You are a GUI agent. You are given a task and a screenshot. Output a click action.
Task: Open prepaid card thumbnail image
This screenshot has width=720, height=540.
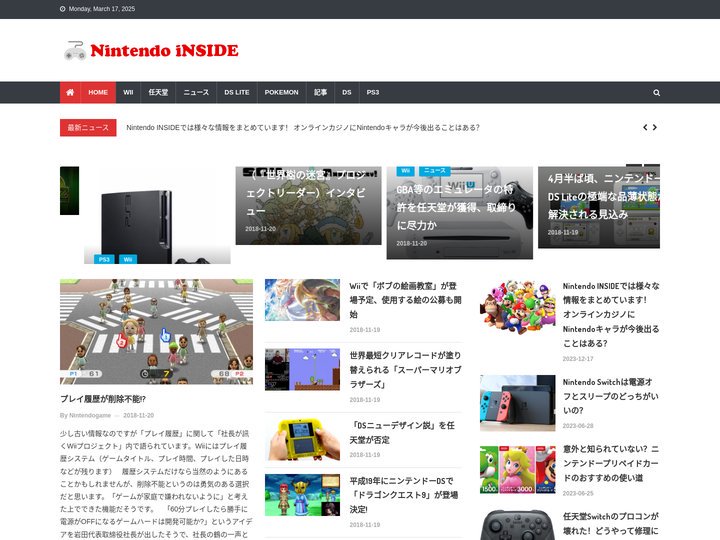click(518, 470)
